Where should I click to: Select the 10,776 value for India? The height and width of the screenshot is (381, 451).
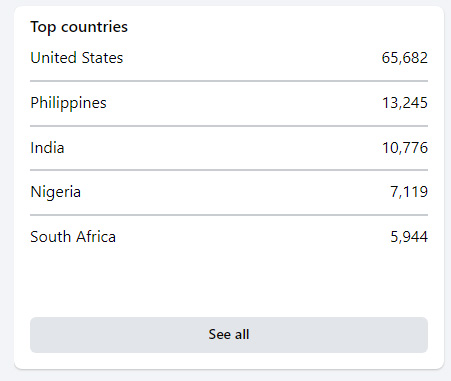[405, 148]
